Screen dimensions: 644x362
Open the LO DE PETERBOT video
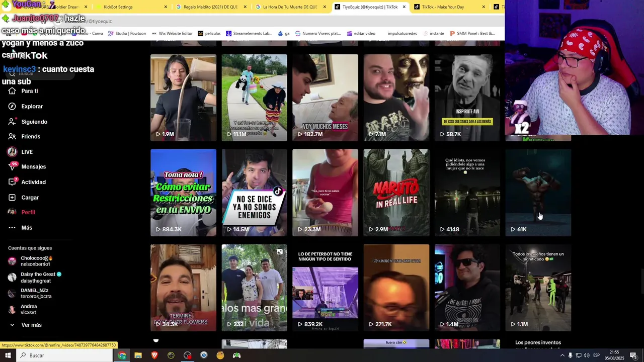(325, 288)
